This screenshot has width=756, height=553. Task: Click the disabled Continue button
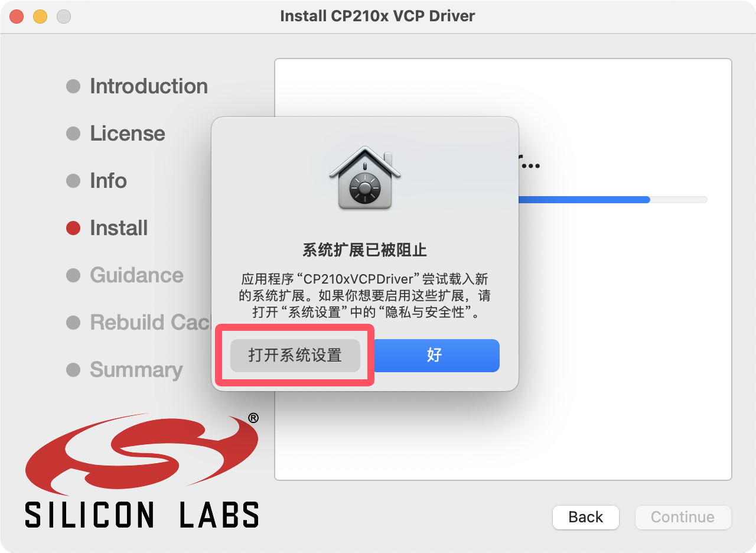683,517
